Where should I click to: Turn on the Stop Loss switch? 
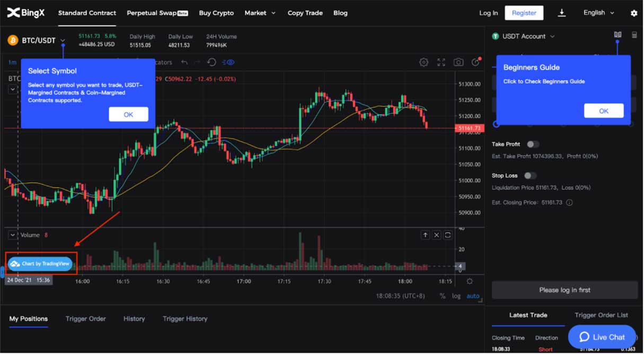530,176
